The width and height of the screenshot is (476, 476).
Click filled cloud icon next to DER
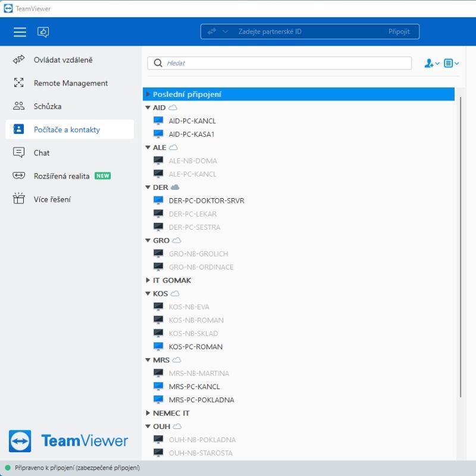click(x=175, y=187)
